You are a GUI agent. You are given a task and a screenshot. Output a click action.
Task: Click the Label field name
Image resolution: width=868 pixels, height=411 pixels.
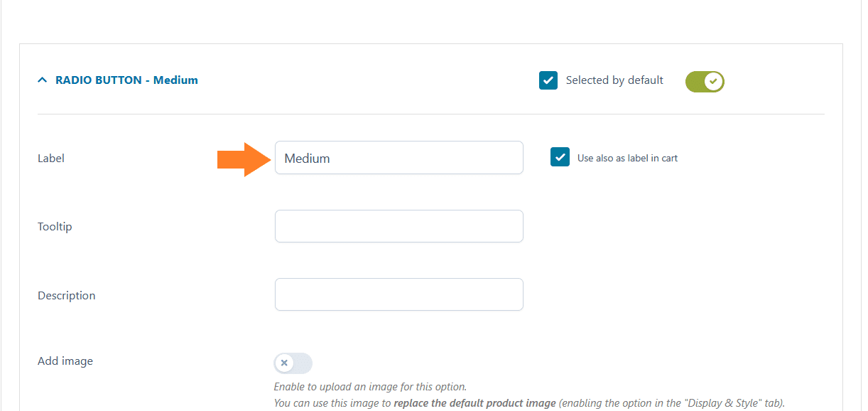(x=51, y=158)
